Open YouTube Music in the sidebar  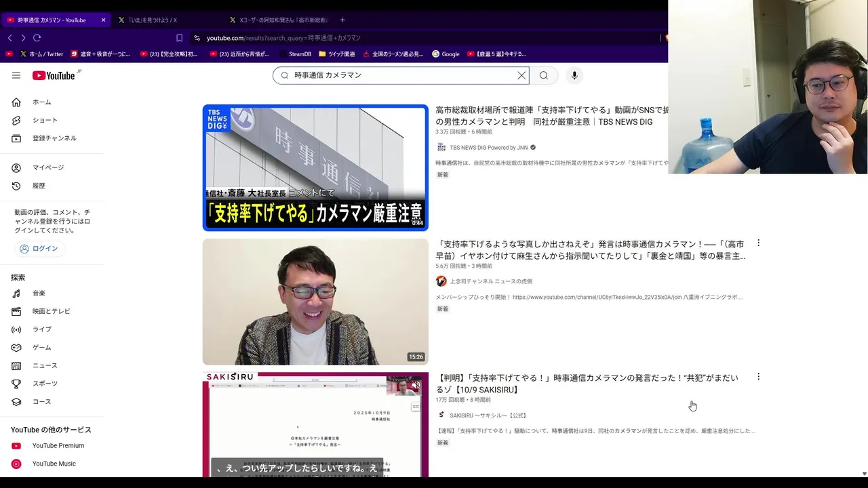tap(54, 464)
